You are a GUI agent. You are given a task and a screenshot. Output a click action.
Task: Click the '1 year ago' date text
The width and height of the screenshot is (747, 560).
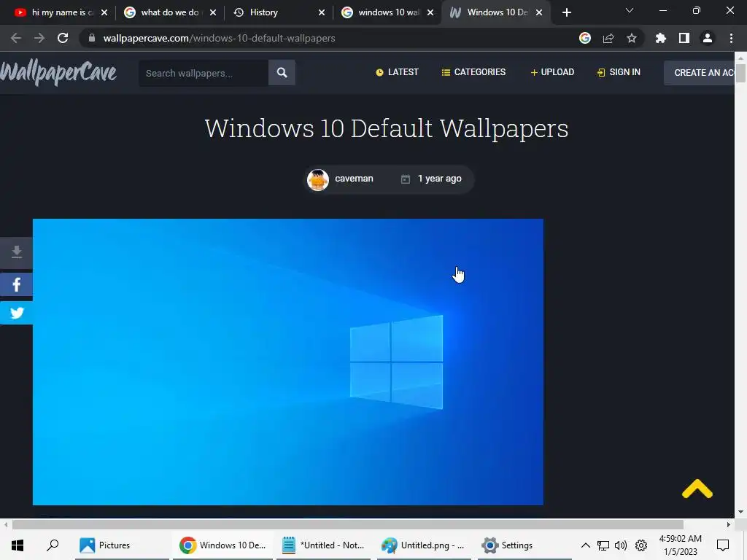tap(439, 179)
